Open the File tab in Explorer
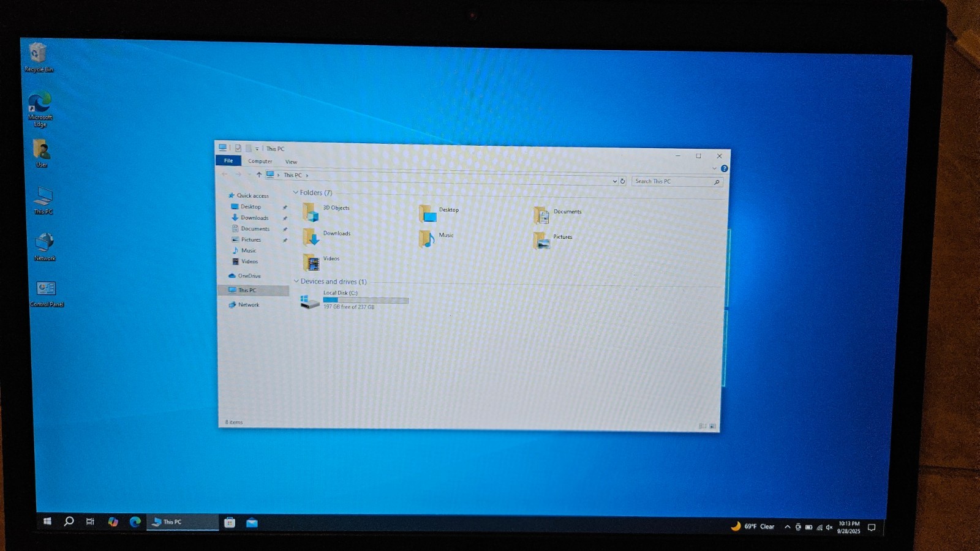This screenshot has width=980, height=551. 228,160
